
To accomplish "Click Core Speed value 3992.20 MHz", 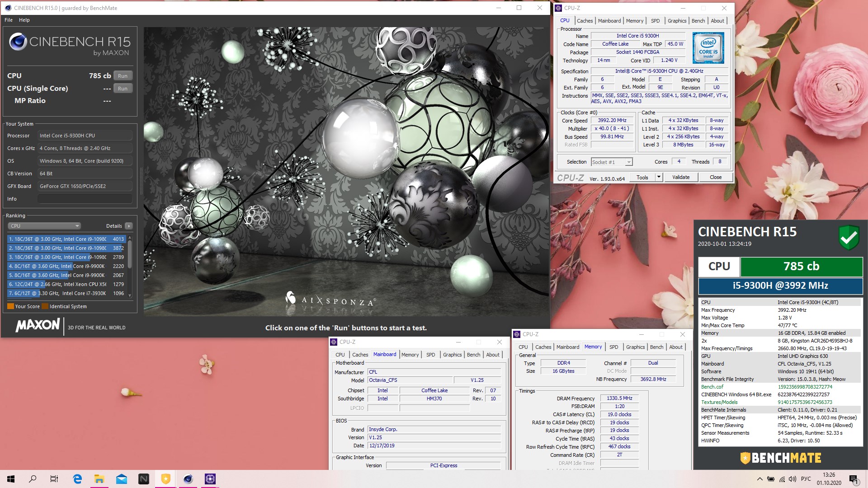I will tap(612, 121).
